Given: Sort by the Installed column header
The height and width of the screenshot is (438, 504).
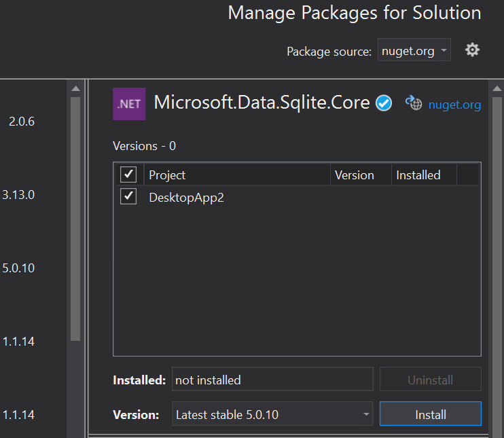Looking at the screenshot, I should (424, 175).
